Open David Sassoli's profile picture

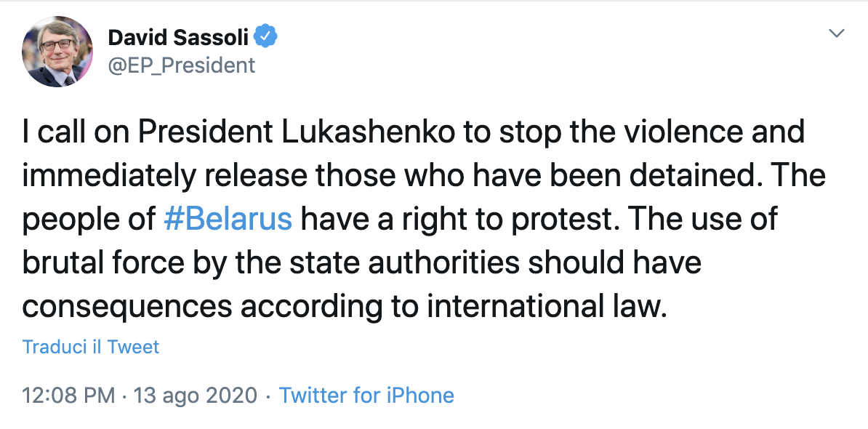point(57,52)
